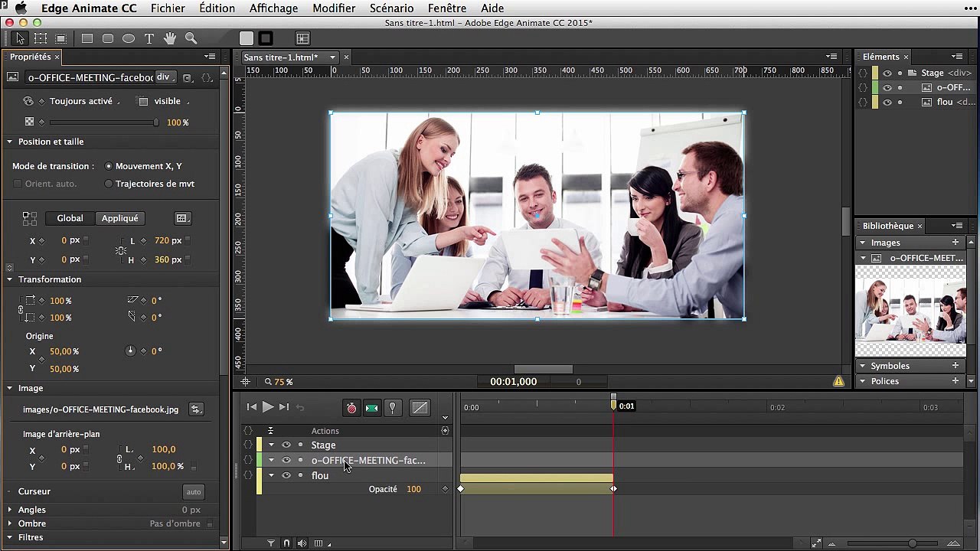
Task: Toggle the Orient. auto. checkbox
Action: [18, 184]
